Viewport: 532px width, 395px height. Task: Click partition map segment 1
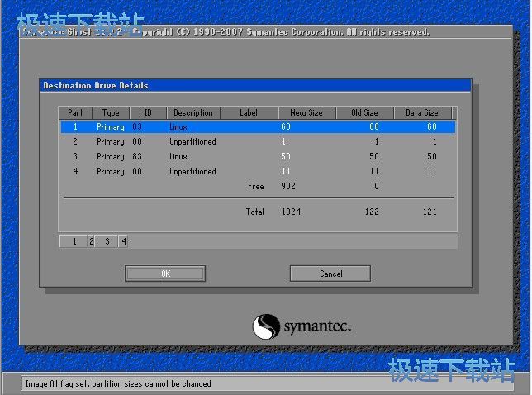[x=74, y=241]
